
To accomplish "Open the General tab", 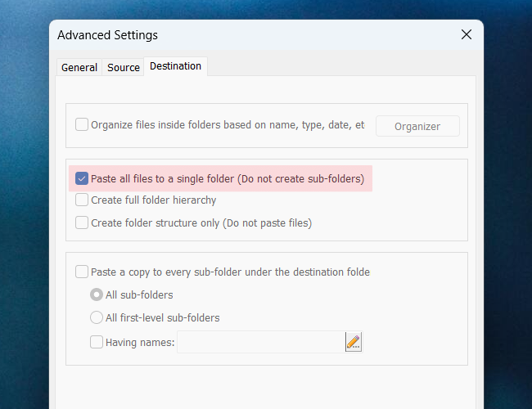I will point(79,67).
